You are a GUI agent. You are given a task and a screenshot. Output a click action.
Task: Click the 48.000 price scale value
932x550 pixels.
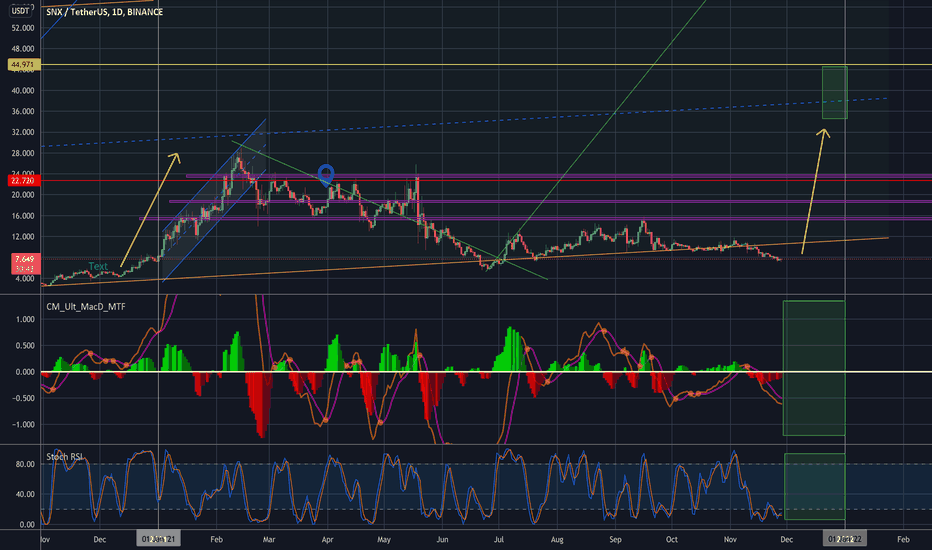tap(23, 49)
